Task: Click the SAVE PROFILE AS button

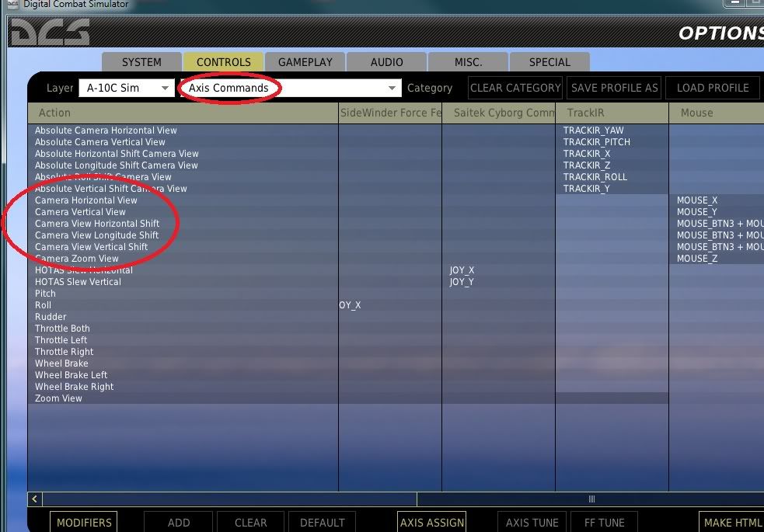Action: (614, 88)
